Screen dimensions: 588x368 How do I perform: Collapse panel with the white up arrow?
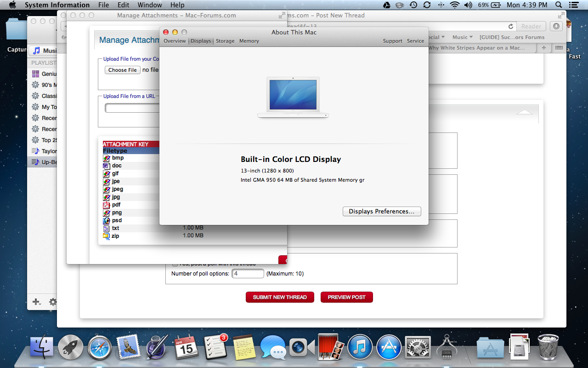click(525, 112)
